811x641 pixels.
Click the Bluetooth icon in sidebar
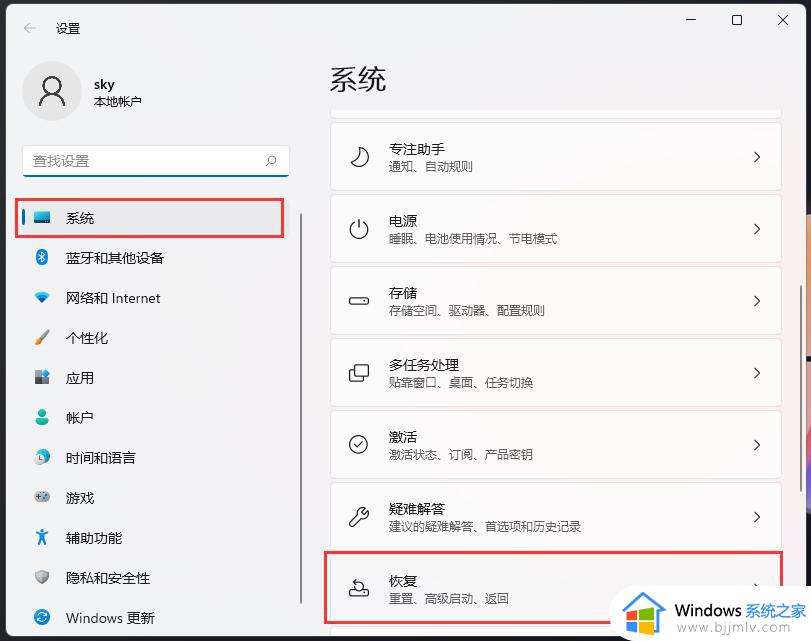[42, 257]
